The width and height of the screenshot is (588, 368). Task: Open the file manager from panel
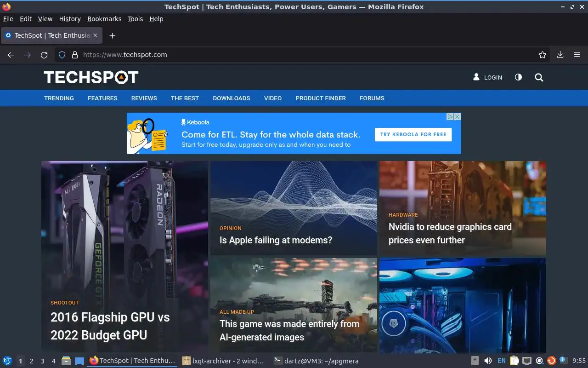[66, 361]
